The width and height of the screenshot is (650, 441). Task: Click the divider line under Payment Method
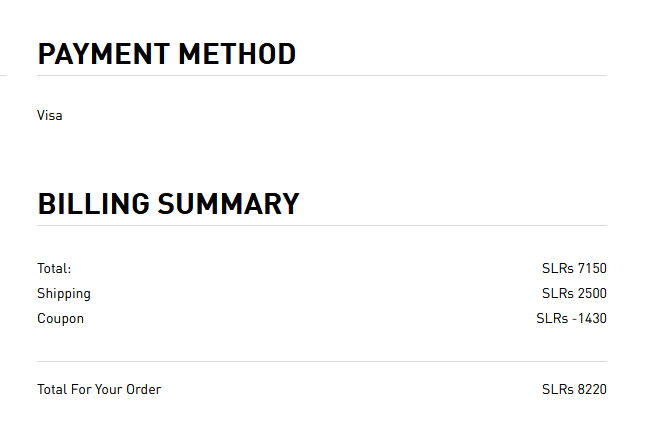click(322, 75)
